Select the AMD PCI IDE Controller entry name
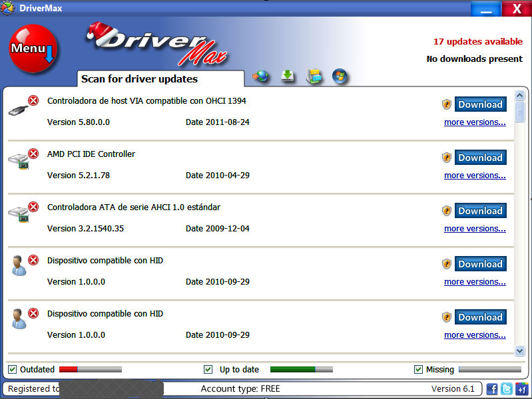Image resolution: width=532 pixels, height=399 pixels. pyautogui.click(x=91, y=154)
